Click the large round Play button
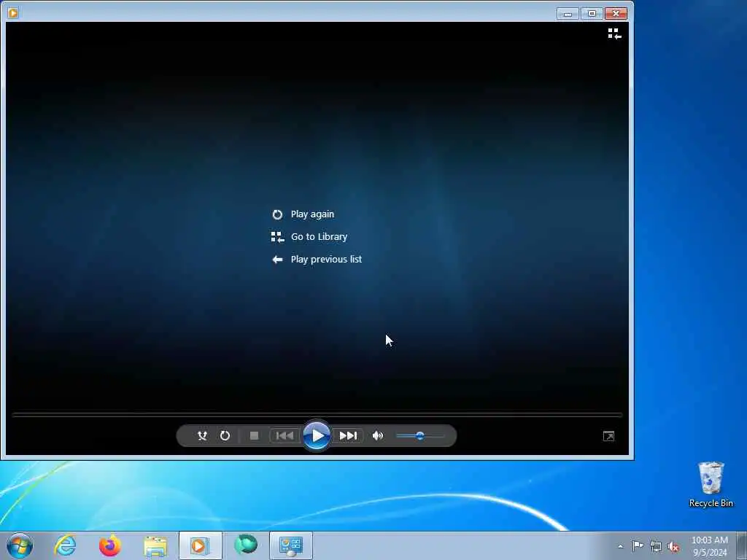Screen dimensions: 747x560 (317, 435)
